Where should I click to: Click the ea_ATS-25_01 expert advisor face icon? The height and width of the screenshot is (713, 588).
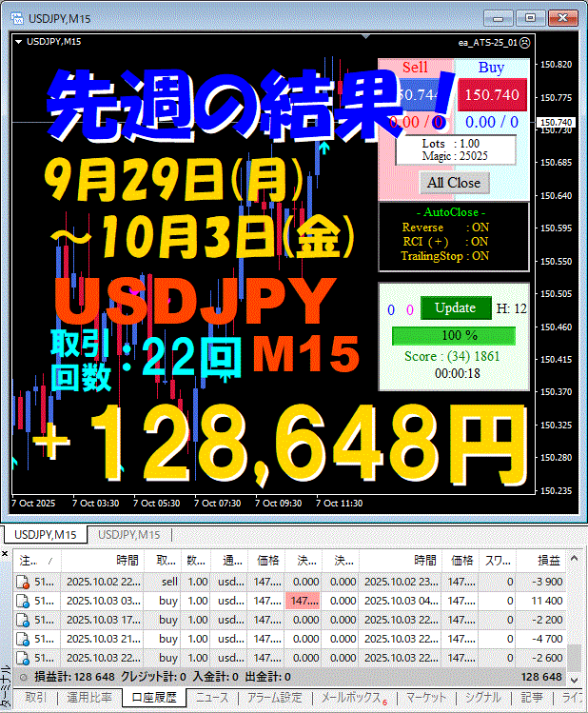pos(526,42)
